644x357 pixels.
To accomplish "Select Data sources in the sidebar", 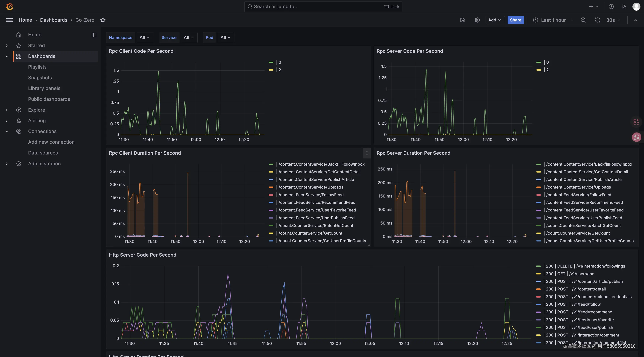I will [43, 153].
